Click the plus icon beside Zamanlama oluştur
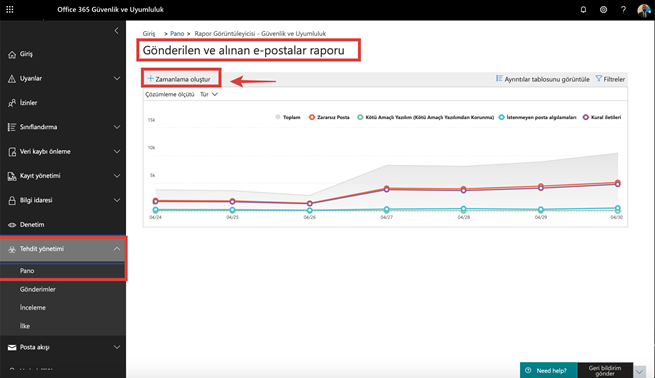Image resolution: width=655 pixels, height=378 pixels. click(x=150, y=79)
